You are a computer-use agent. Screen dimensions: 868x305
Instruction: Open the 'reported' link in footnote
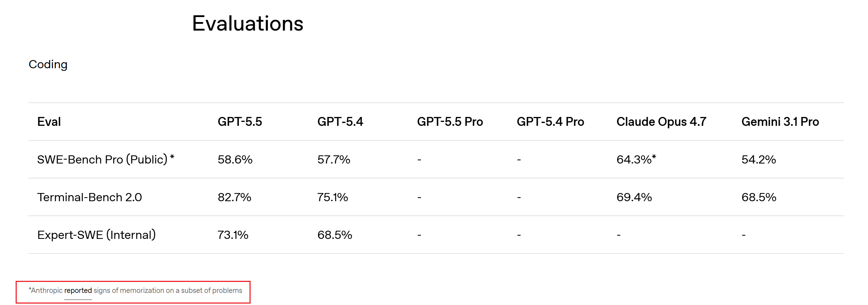[x=78, y=290]
